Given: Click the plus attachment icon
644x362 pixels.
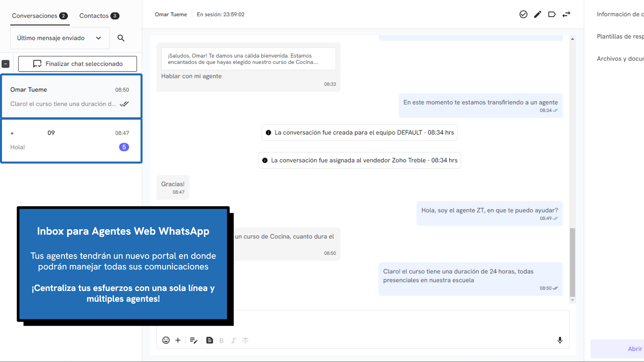Looking at the screenshot, I should (x=178, y=340).
